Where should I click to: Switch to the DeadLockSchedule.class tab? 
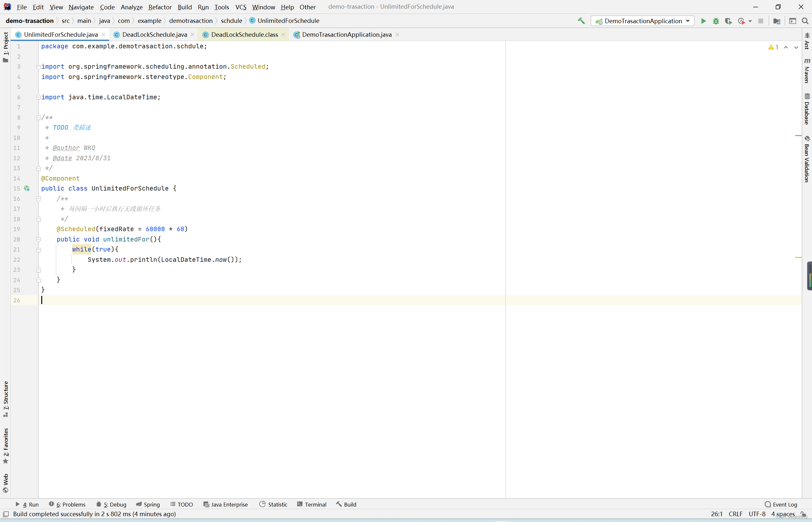click(244, 34)
